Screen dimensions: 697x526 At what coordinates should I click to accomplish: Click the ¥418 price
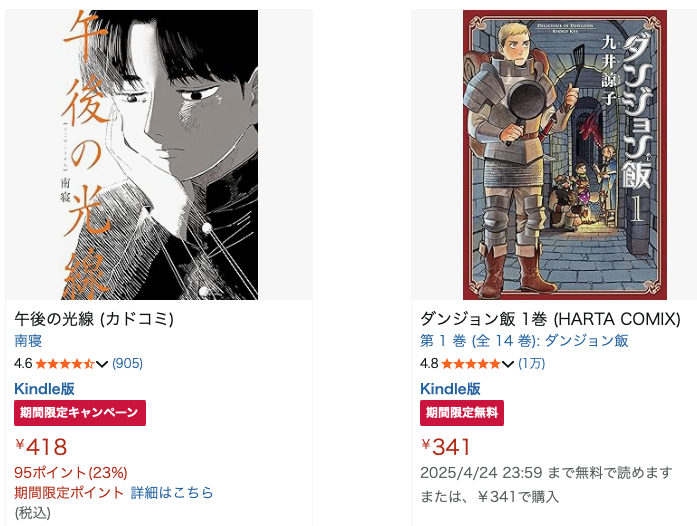41,447
